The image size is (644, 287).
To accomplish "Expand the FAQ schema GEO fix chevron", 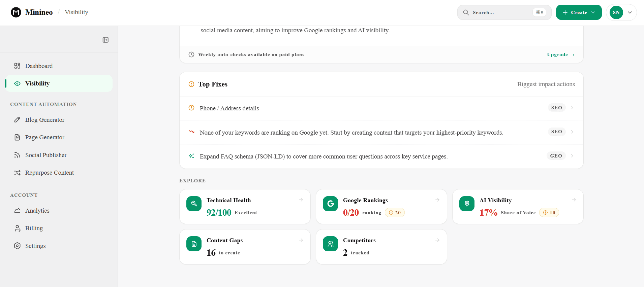I will point(572,156).
